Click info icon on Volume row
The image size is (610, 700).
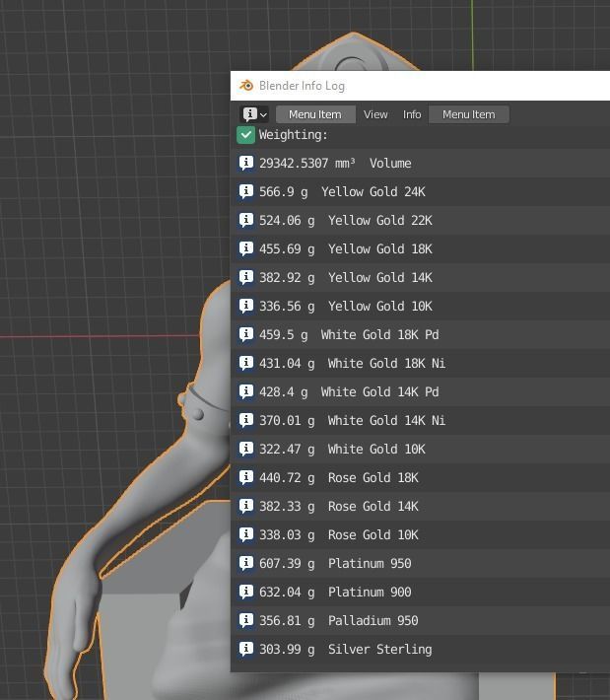click(246, 163)
